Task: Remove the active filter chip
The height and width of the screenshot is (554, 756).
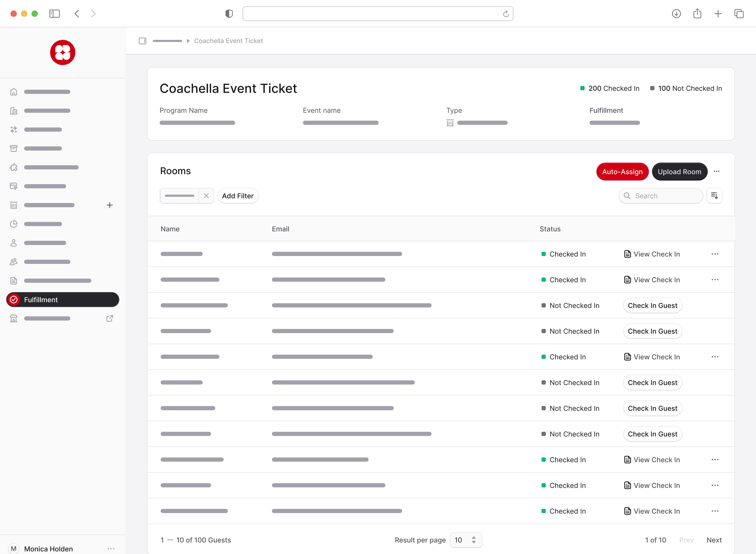Action: (x=206, y=196)
